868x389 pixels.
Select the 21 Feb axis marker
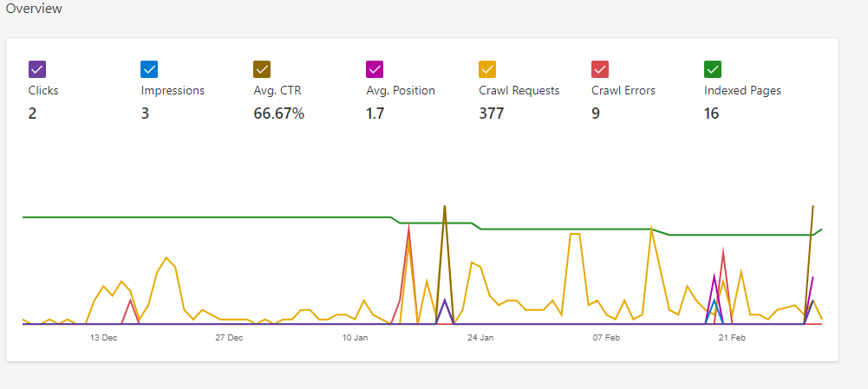point(732,337)
